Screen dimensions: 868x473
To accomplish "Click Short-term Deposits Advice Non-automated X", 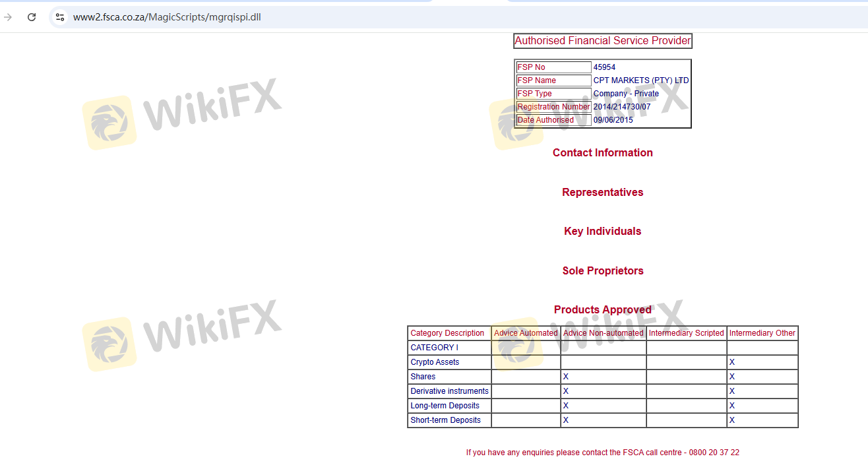I will [x=566, y=420].
